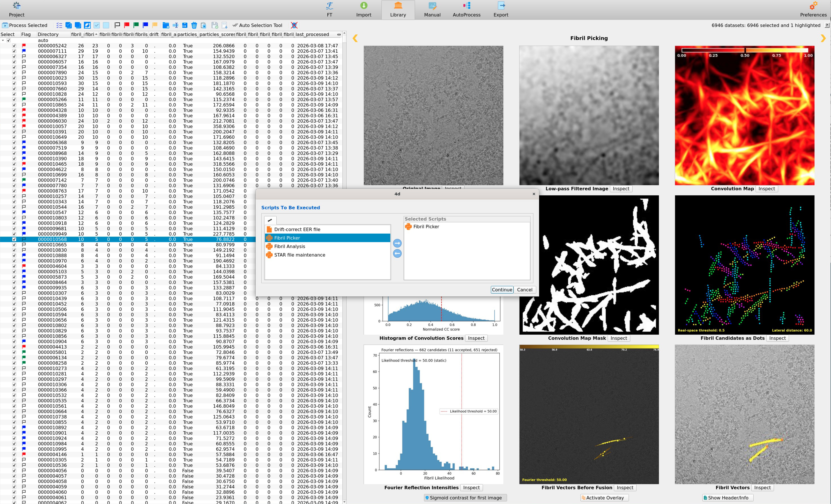The image size is (831, 504).
Task: Click the column resize arrows icon in table header
Action: point(339,34)
